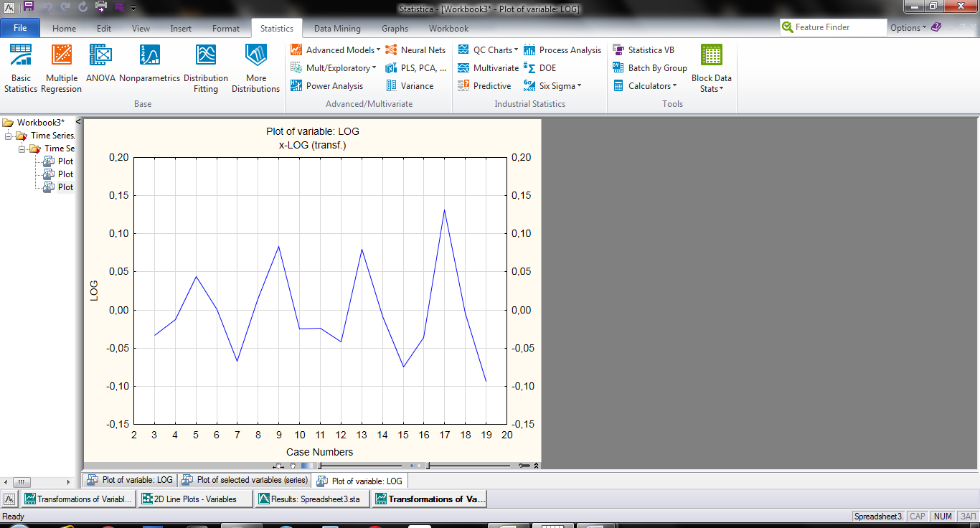Open Basic Statistics module

click(x=21, y=68)
